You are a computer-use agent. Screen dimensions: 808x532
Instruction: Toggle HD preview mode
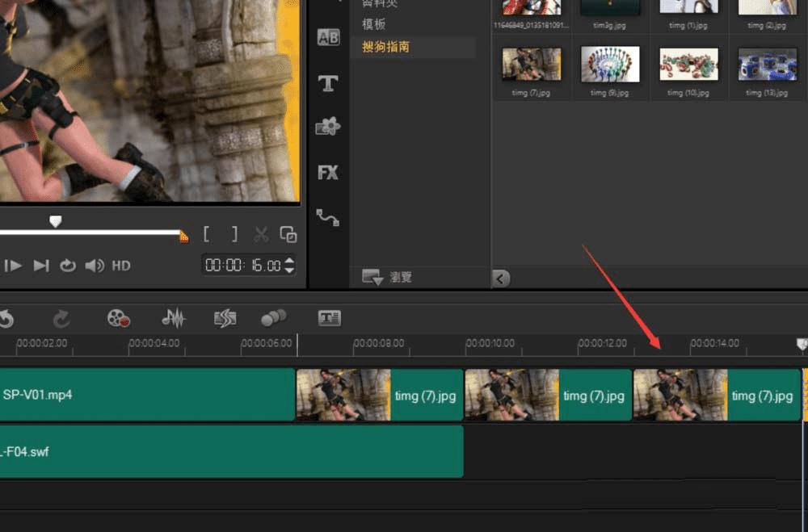click(121, 266)
